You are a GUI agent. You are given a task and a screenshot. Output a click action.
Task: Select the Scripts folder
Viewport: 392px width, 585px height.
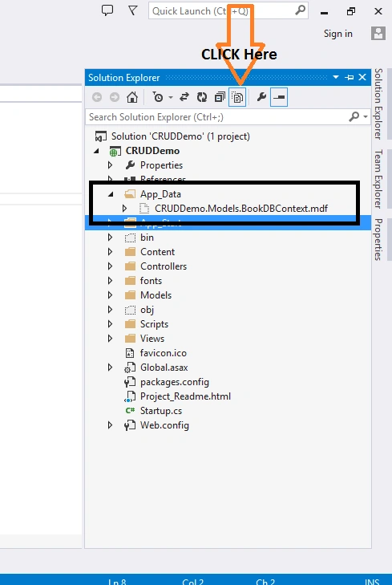click(x=154, y=324)
